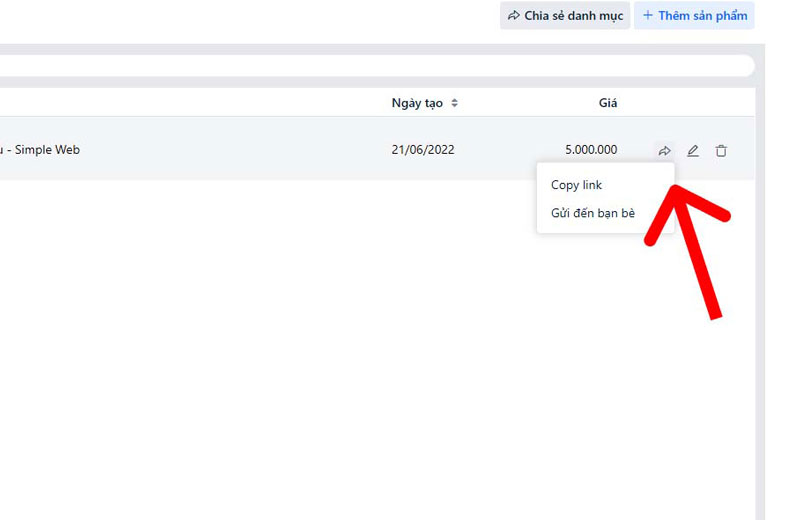Image resolution: width=800 pixels, height=520 pixels.
Task: Click the arrow icon inside Chia sẻ danh mục
Action: (x=514, y=16)
